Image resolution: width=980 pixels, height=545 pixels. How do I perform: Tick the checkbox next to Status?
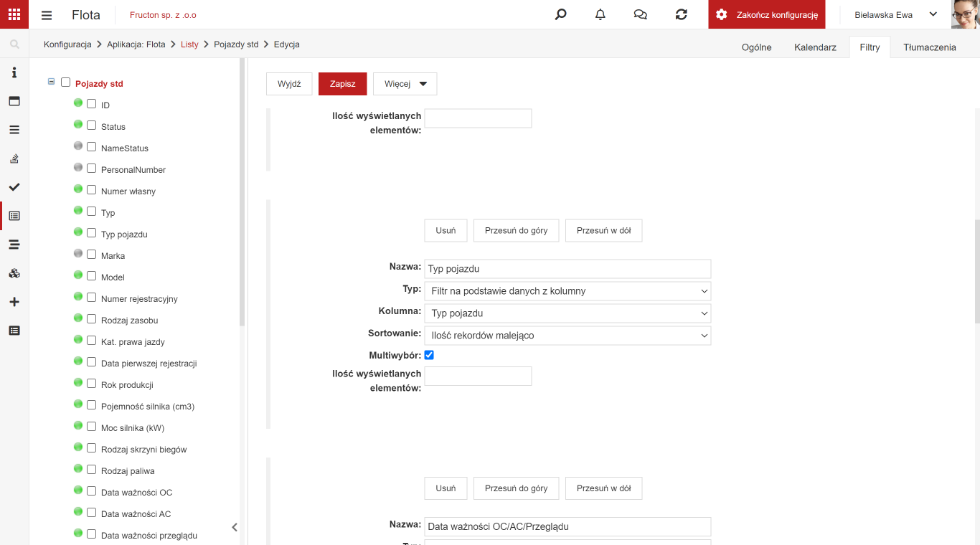[91, 125]
